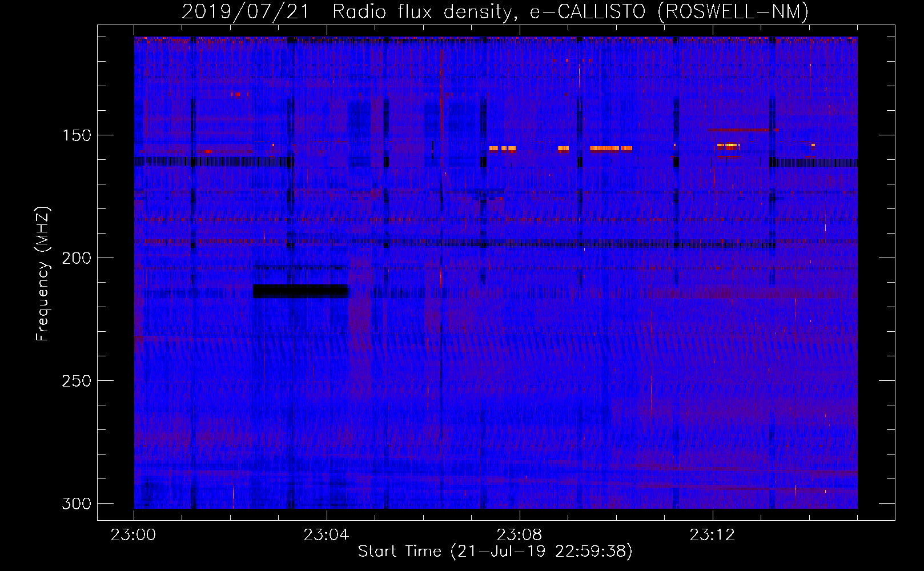Click the 150 frequency tick label

(77, 135)
